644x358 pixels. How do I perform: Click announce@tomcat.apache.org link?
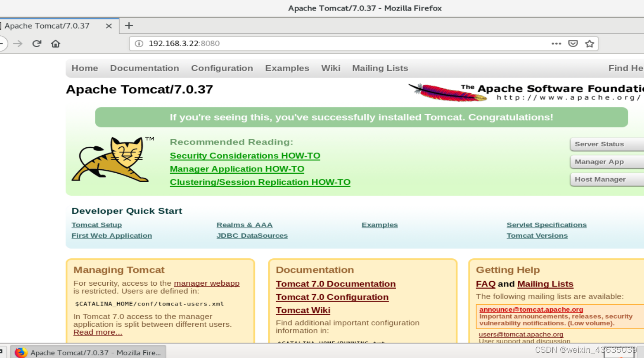click(x=531, y=310)
